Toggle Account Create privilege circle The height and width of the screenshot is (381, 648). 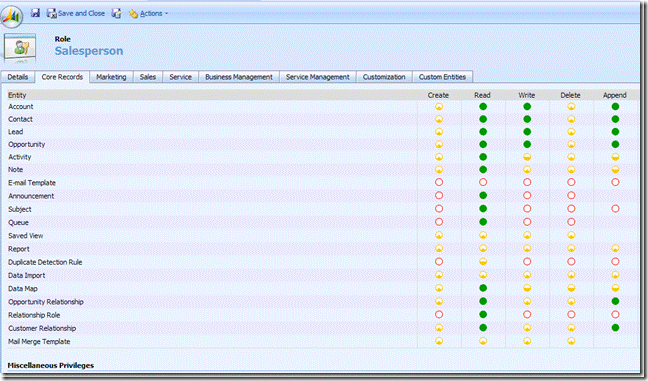[439, 107]
